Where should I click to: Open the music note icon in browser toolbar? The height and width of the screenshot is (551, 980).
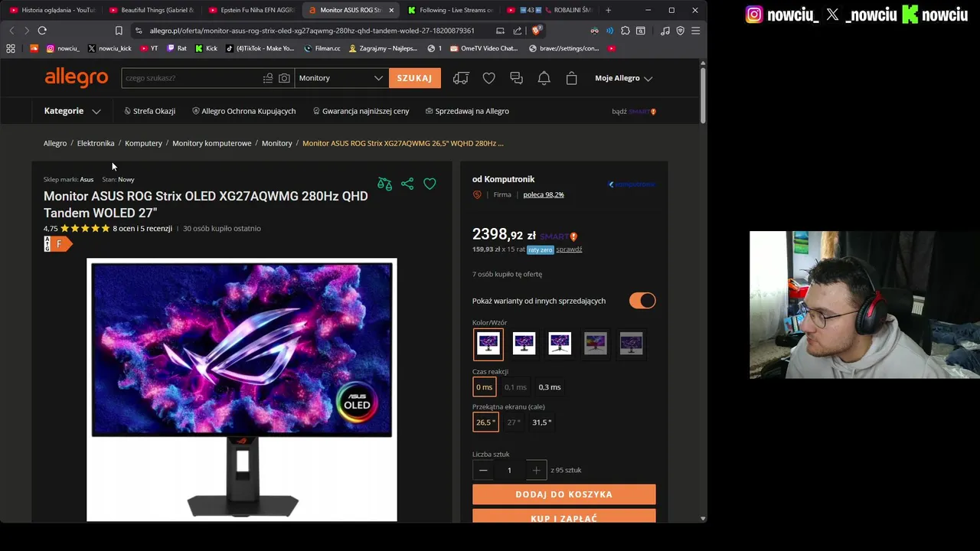tap(665, 31)
